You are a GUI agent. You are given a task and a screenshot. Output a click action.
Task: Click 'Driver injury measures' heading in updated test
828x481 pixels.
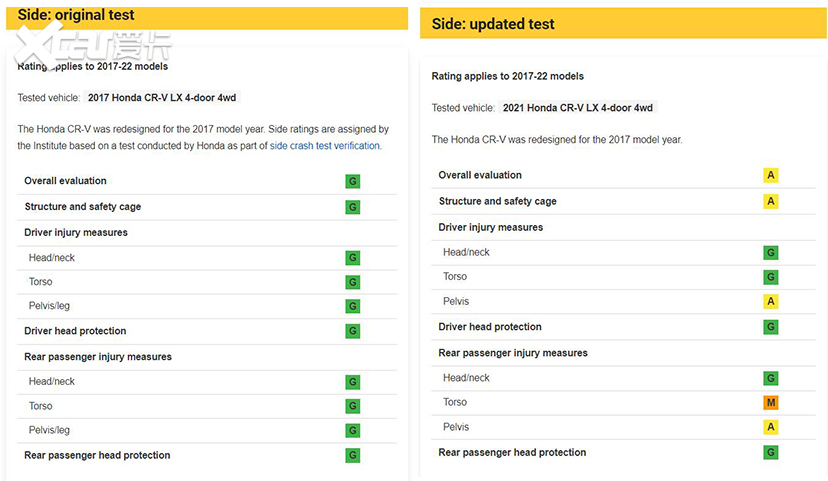(x=491, y=227)
